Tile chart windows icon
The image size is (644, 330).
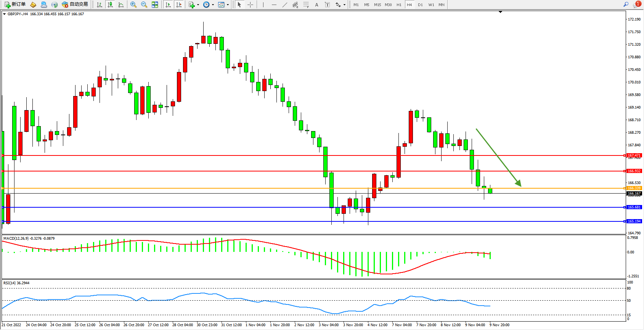(x=155, y=5)
